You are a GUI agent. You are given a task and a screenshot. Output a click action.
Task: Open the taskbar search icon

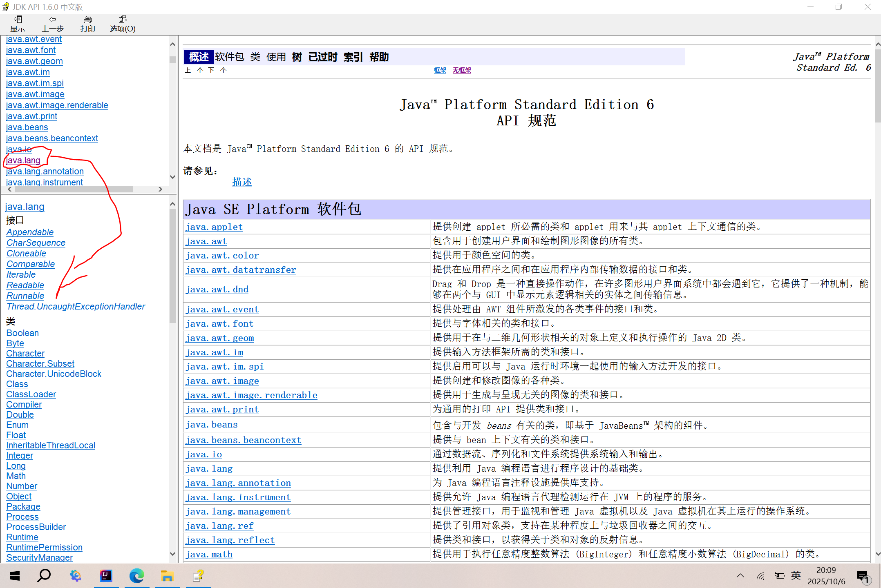44,576
